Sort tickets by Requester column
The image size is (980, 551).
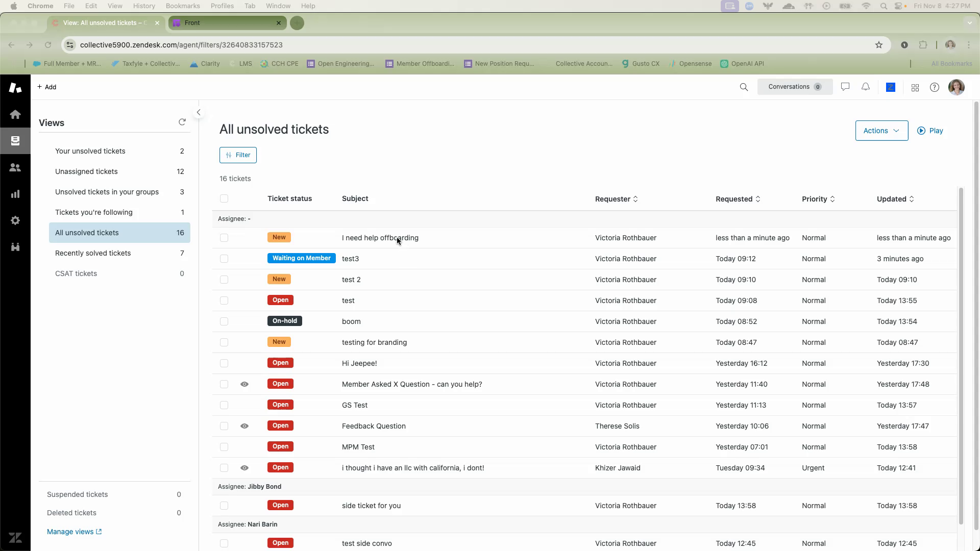tap(616, 199)
